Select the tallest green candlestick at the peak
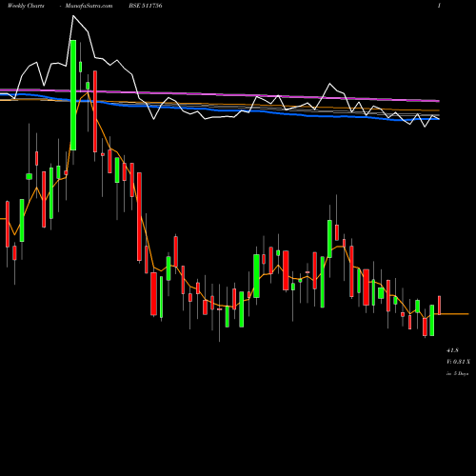The height and width of the screenshot is (476, 476). coord(73,95)
